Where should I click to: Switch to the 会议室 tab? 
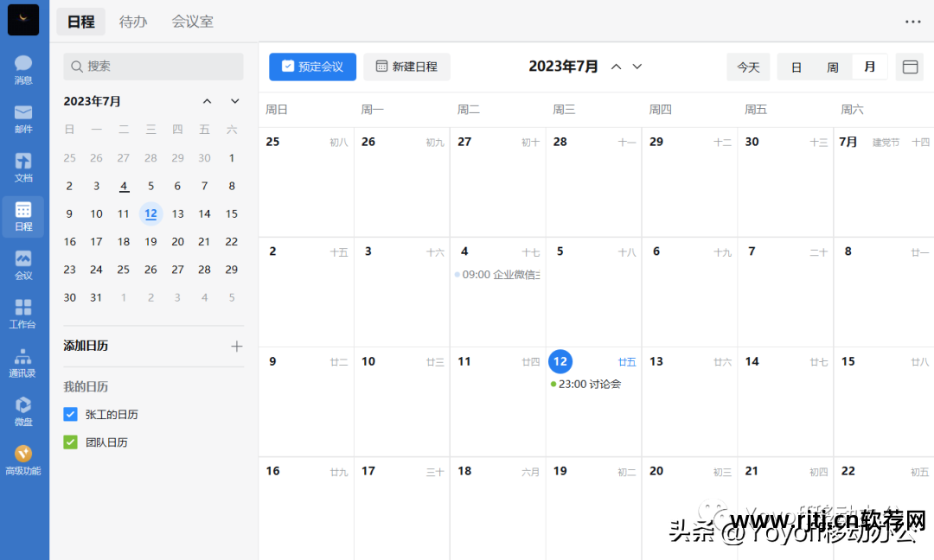tap(192, 21)
